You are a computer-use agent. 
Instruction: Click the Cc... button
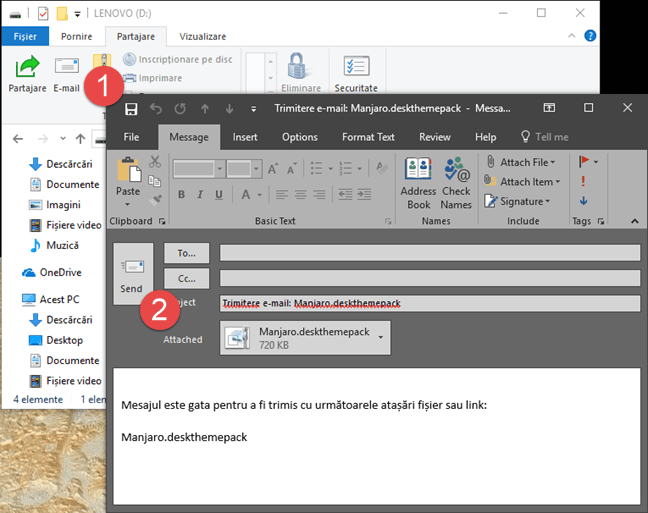(186, 279)
